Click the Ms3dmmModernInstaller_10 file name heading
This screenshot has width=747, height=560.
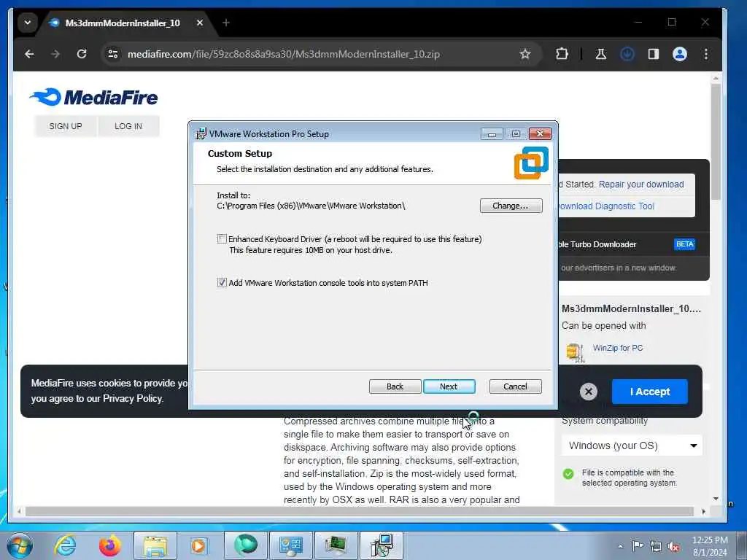631,308
